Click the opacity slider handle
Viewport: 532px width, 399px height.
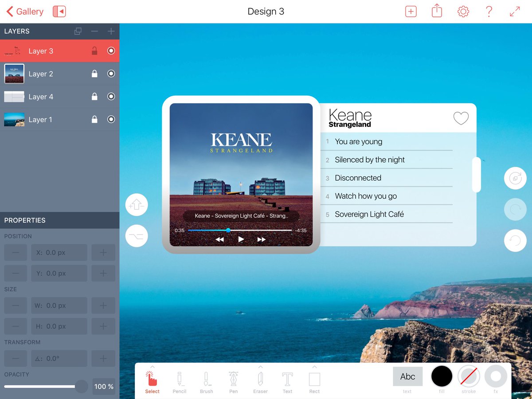pyautogui.click(x=82, y=387)
